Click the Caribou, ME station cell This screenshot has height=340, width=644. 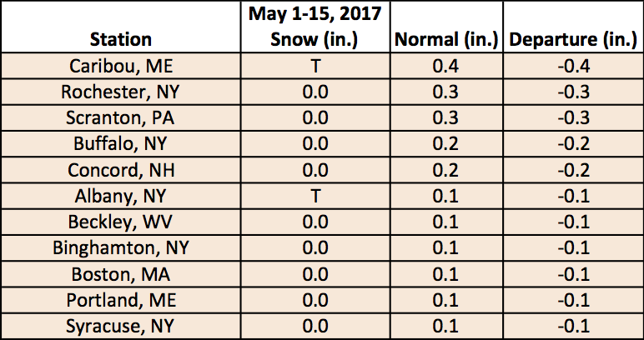(120, 65)
